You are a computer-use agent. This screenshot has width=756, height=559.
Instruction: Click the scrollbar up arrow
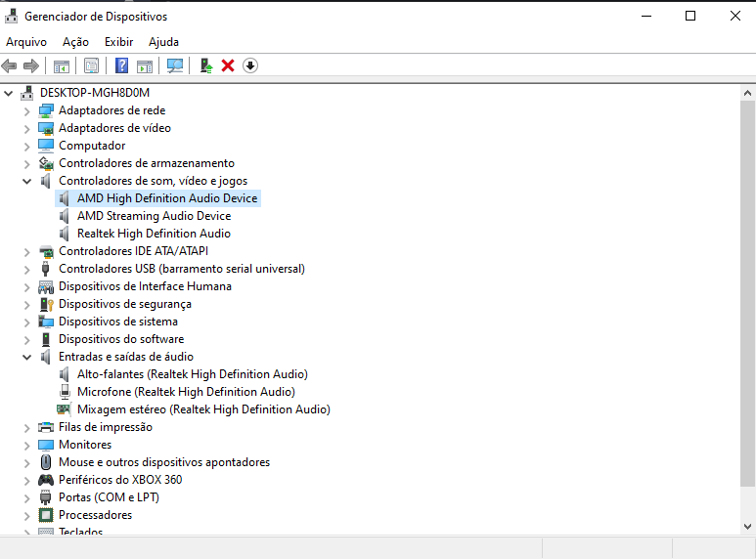coord(747,93)
